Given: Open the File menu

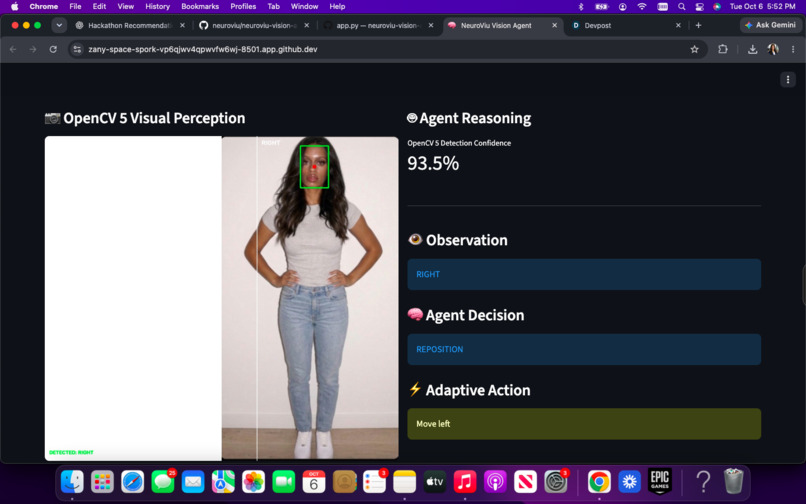Looking at the screenshot, I should point(75,6).
